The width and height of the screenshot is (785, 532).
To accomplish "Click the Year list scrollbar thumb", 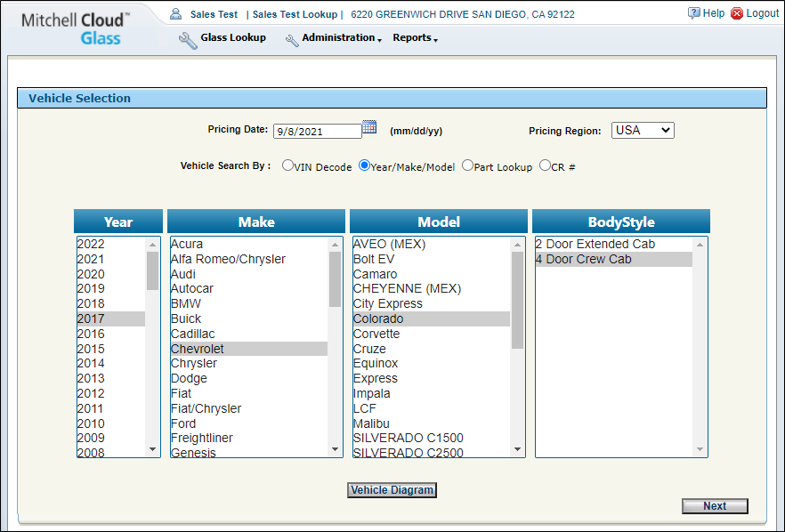I will click(153, 270).
